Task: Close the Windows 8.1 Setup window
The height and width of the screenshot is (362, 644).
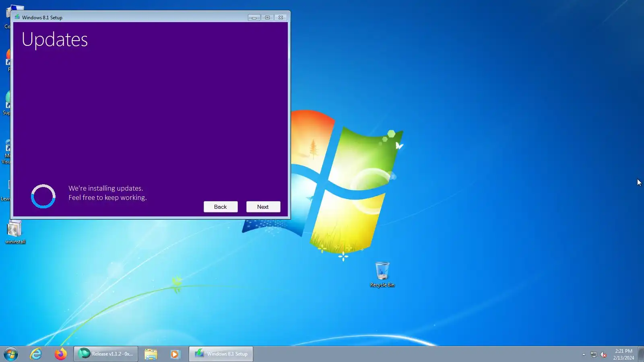Action: point(281,18)
